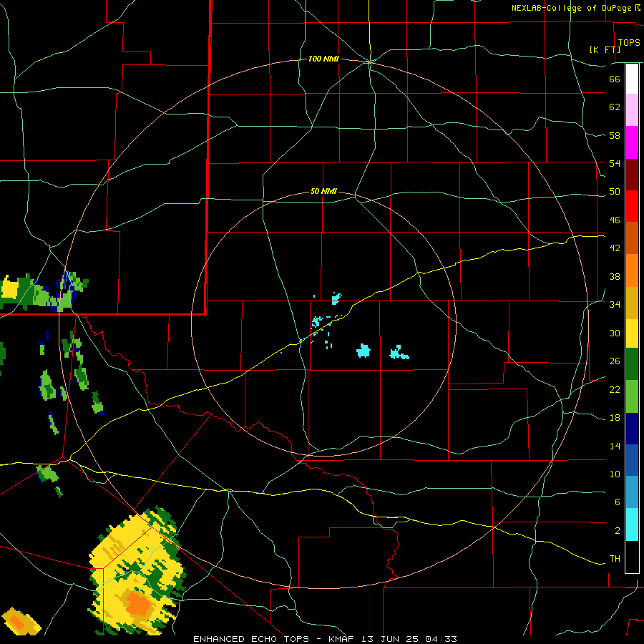
Task: Select the dark green legend swatch
Action: 632,364
